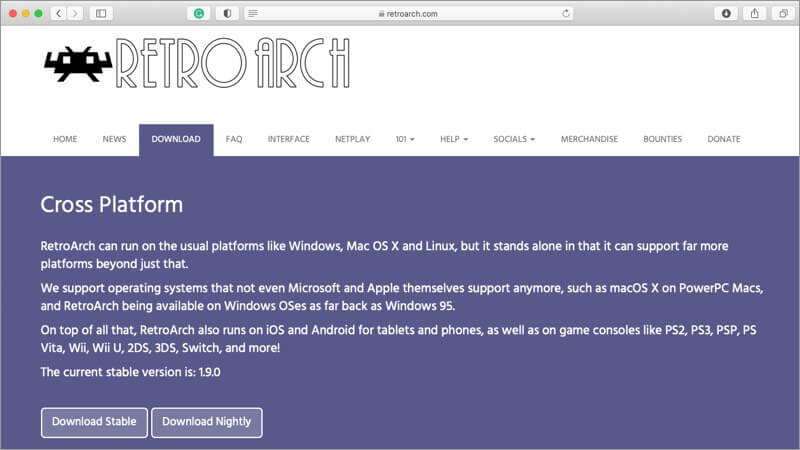
Task: Click the Safari forward arrow button
Action: coord(75,13)
